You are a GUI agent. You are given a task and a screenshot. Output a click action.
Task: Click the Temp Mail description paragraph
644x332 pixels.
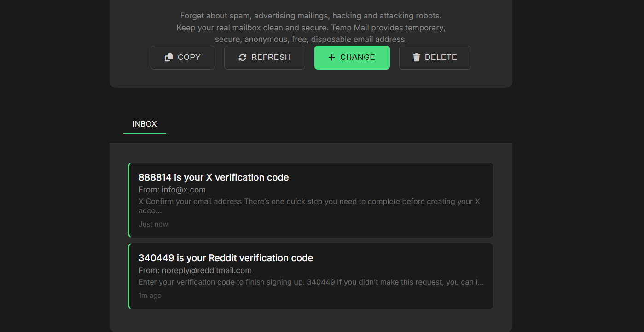[x=311, y=28]
